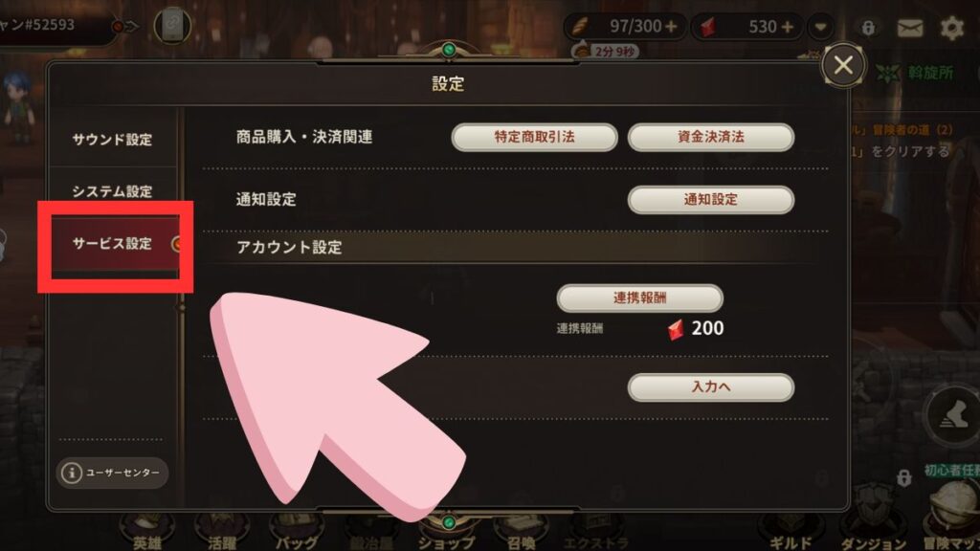Tap the boot dash icon on right
This screenshot has height=551, width=980.
coord(954,415)
